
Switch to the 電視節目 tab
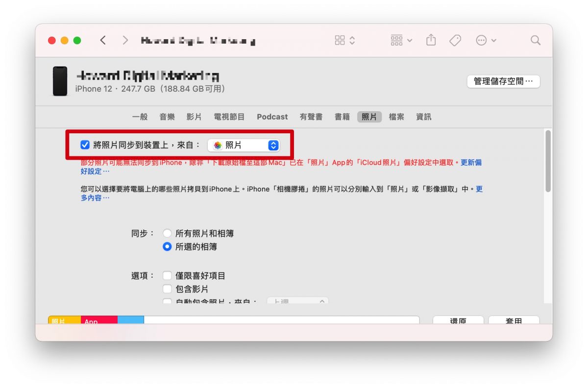point(229,117)
